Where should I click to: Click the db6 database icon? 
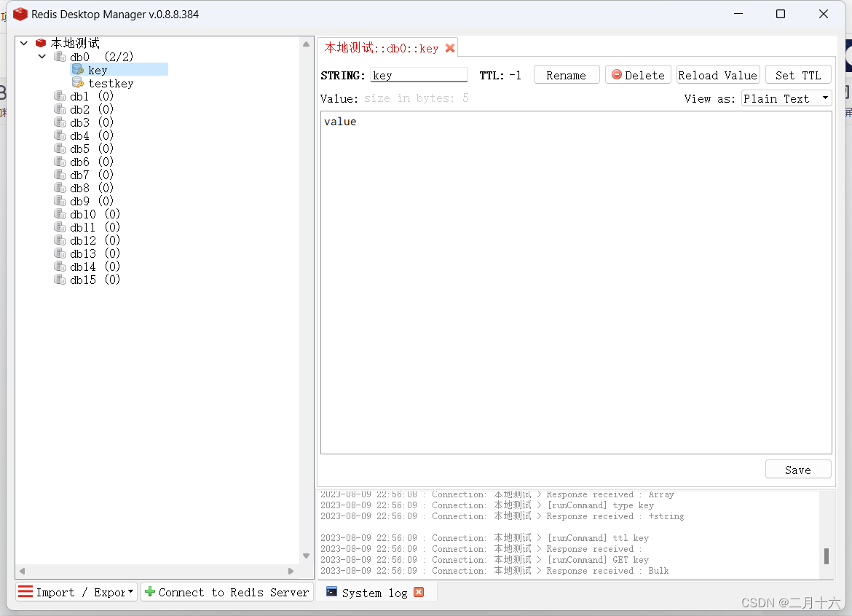pyautogui.click(x=60, y=162)
